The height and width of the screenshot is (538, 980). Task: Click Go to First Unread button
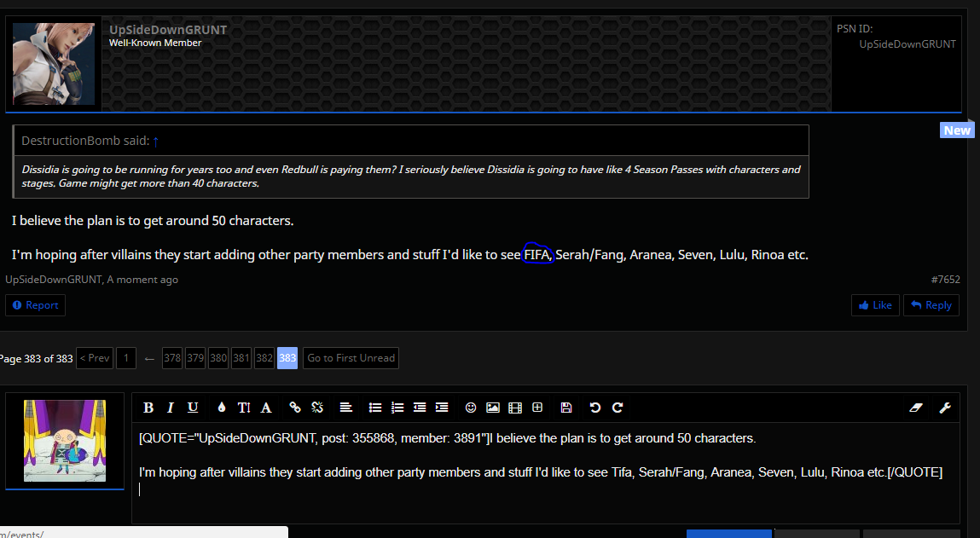[x=351, y=358]
